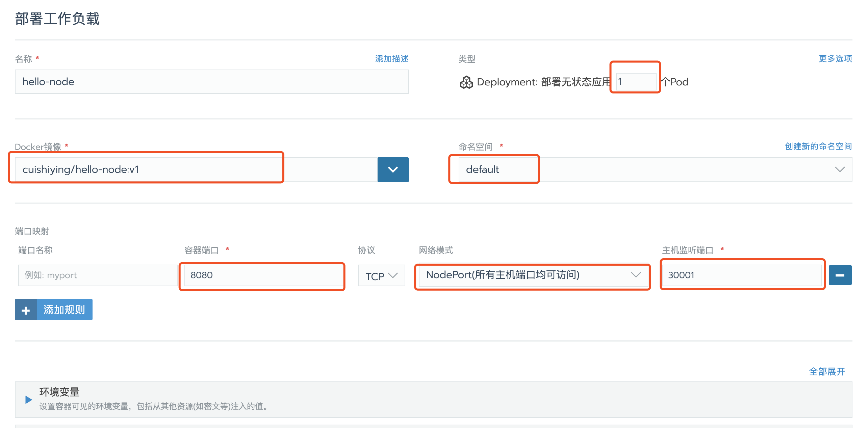The height and width of the screenshot is (428, 868).
Task: Click the host listening port field 30001
Action: click(x=742, y=275)
